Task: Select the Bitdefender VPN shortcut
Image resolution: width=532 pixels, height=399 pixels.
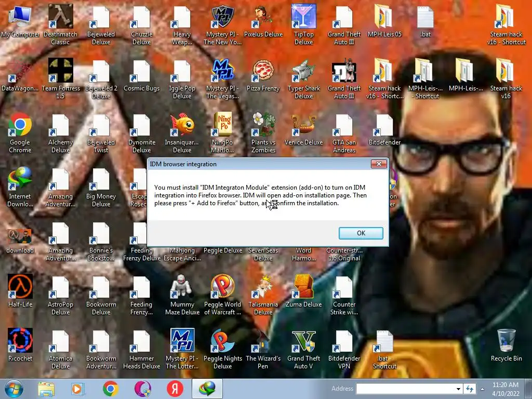Action: tap(344, 349)
